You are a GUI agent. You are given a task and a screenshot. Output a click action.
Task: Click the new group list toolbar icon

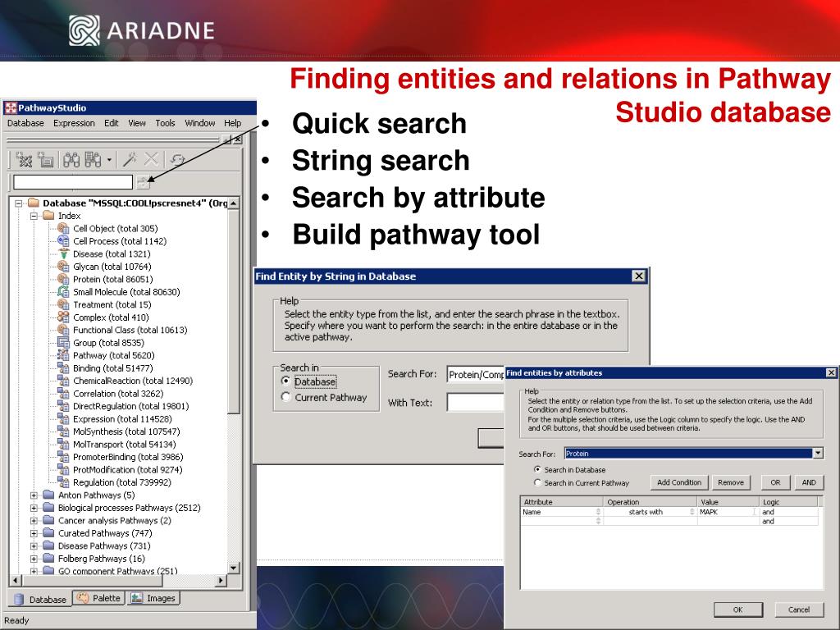tap(46, 160)
